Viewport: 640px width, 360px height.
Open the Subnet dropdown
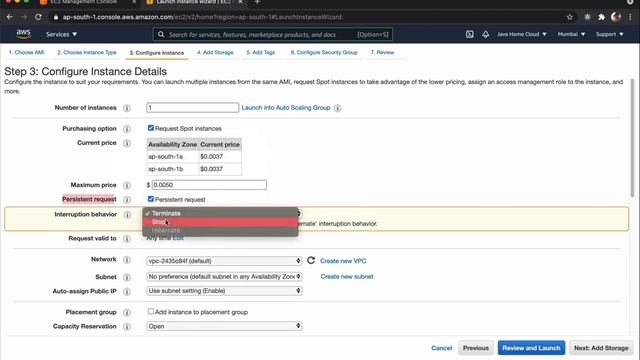[224, 276]
